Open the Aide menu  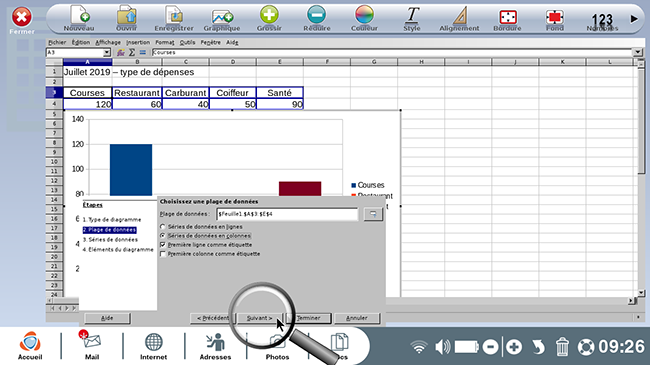tap(232, 42)
